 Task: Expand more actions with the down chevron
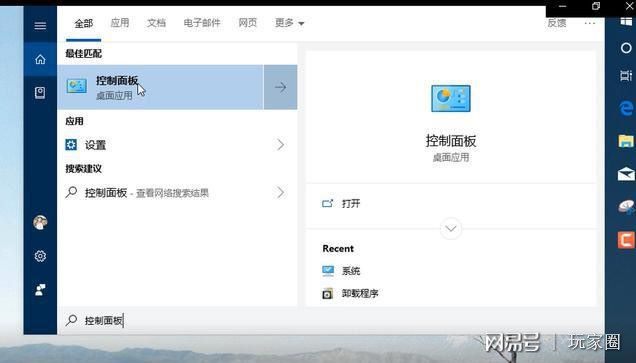click(451, 229)
